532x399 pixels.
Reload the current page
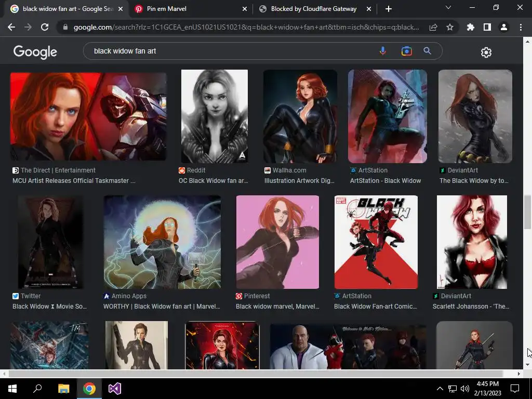(45, 27)
